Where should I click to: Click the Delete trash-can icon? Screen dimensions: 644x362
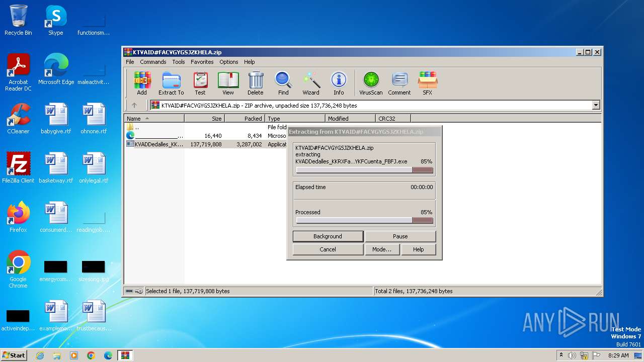[x=256, y=83]
